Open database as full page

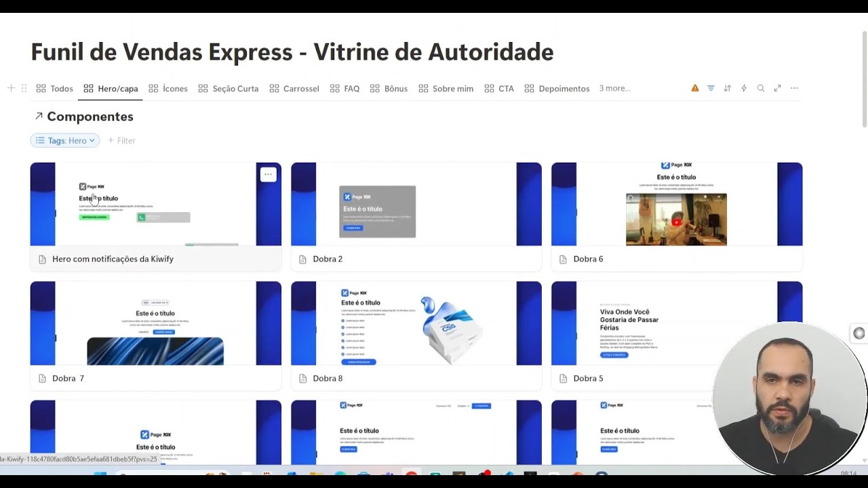[x=777, y=88]
